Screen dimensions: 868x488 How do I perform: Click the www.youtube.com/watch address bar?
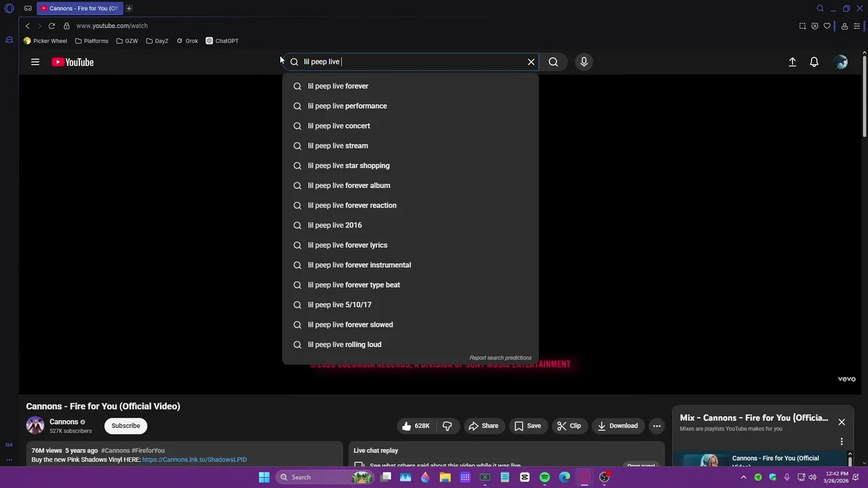click(112, 26)
